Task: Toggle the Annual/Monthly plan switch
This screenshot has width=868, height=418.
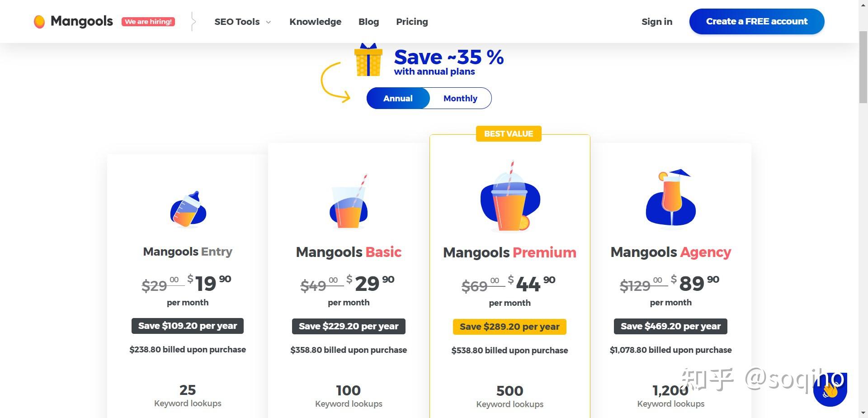Action: tap(429, 98)
